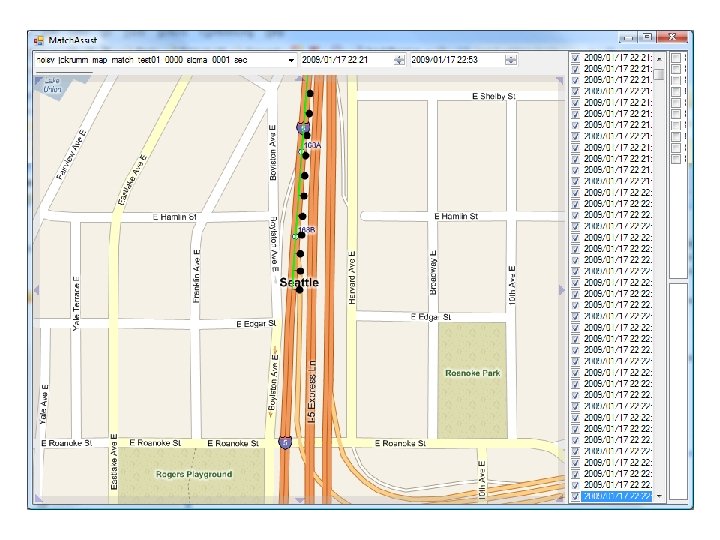The height and width of the screenshot is (540, 720).
Task: Click the Harvard Ave E street label
Action: point(352,277)
